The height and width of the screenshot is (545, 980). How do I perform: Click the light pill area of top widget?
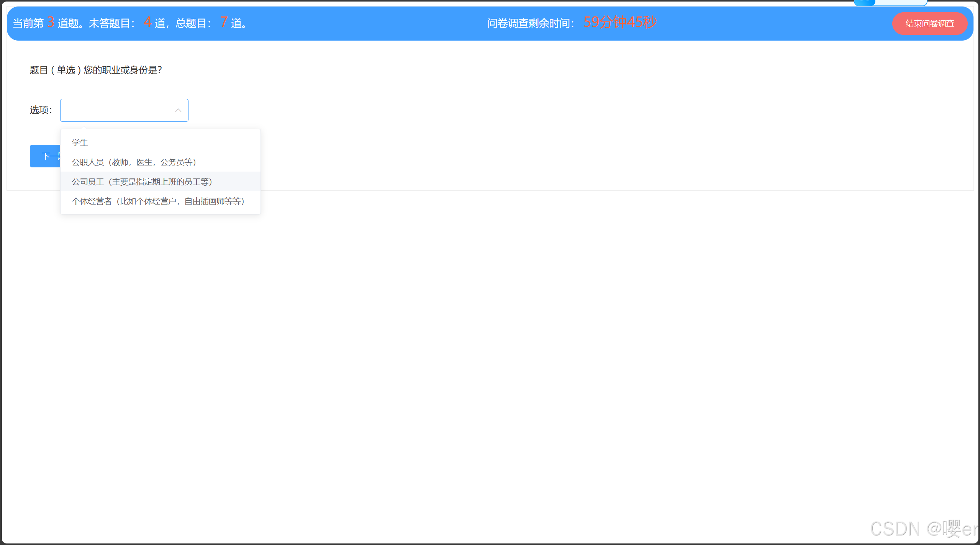point(900,2)
